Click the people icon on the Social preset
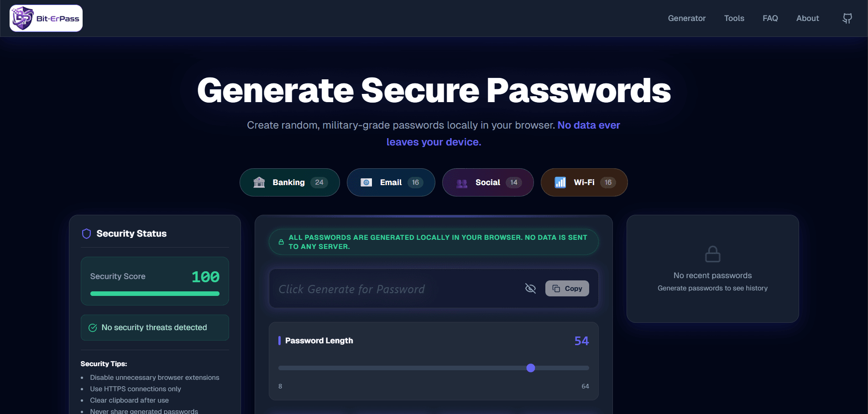868x414 pixels. 462,182
